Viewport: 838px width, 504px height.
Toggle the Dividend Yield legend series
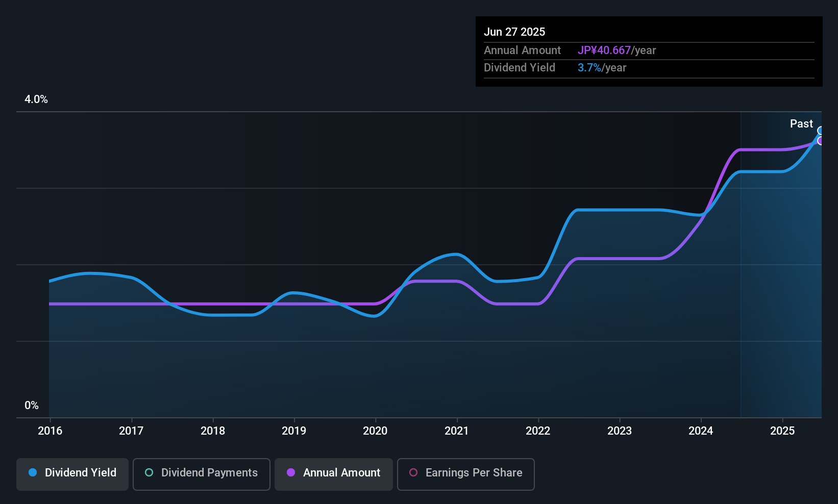[x=72, y=473]
